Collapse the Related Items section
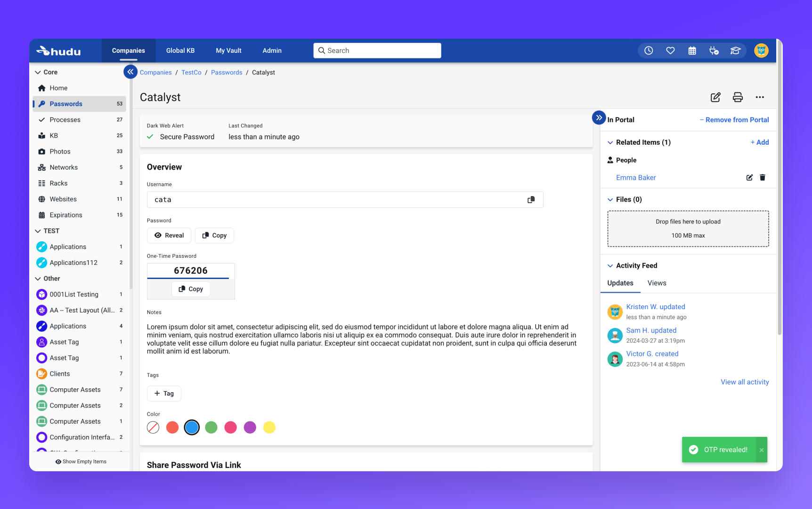The image size is (812, 509). coord(610,142)
